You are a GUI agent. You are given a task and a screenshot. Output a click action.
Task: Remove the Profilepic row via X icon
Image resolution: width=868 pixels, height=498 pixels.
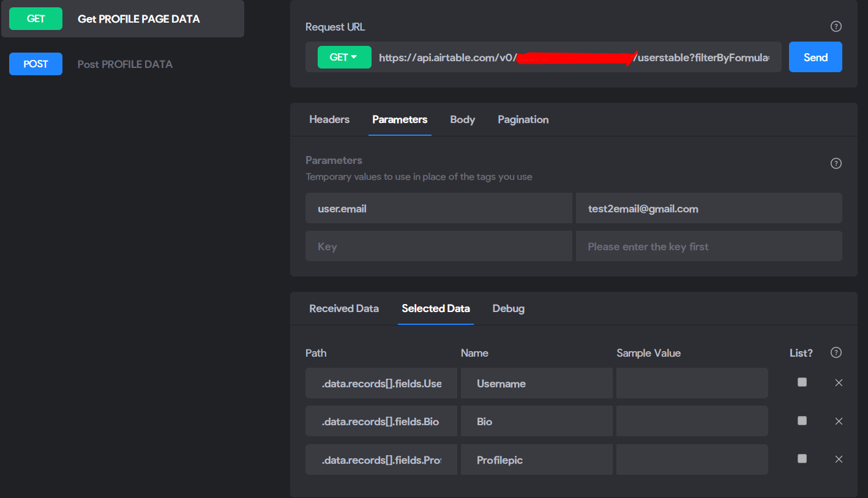[x=839, y=459]
